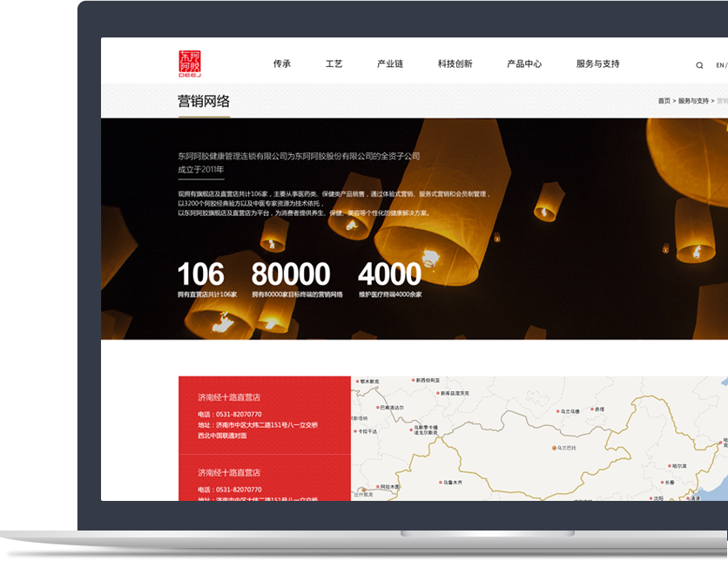
Task: Expand the 服务与支持 navigation menu
Action: click(597, 64)
